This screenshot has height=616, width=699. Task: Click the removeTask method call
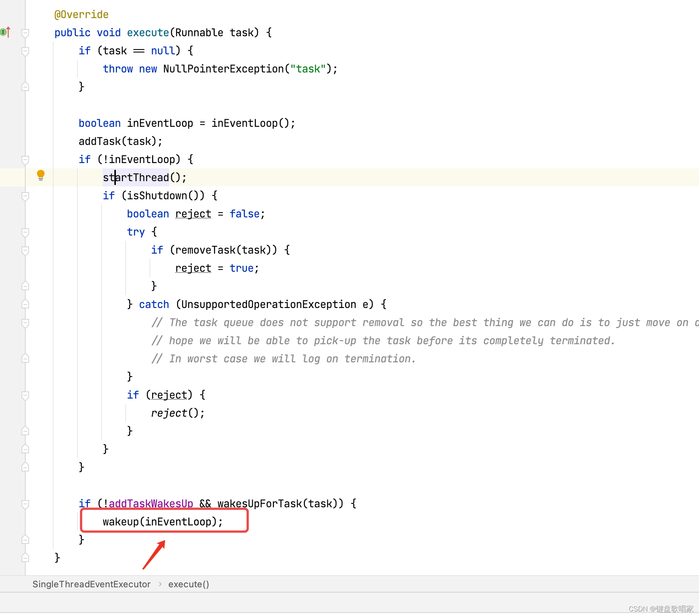coord(205,250)
